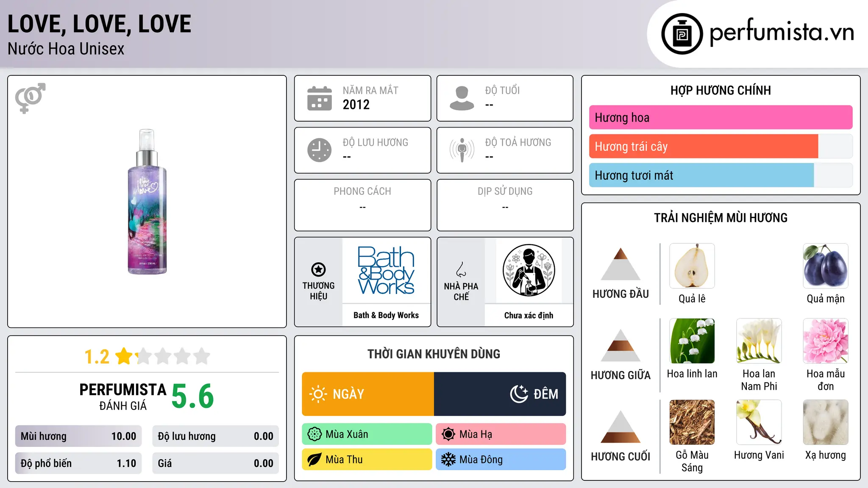Select the Mùa Hạ season tile
868x488 pixels.
[x=501, y=434]
